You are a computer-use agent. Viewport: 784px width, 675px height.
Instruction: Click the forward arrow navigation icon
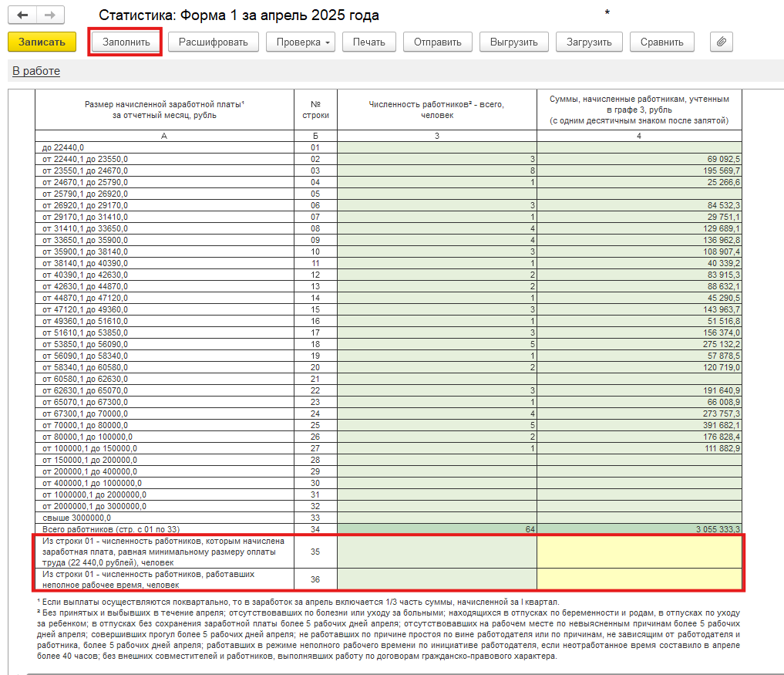(x=50, y=15)
